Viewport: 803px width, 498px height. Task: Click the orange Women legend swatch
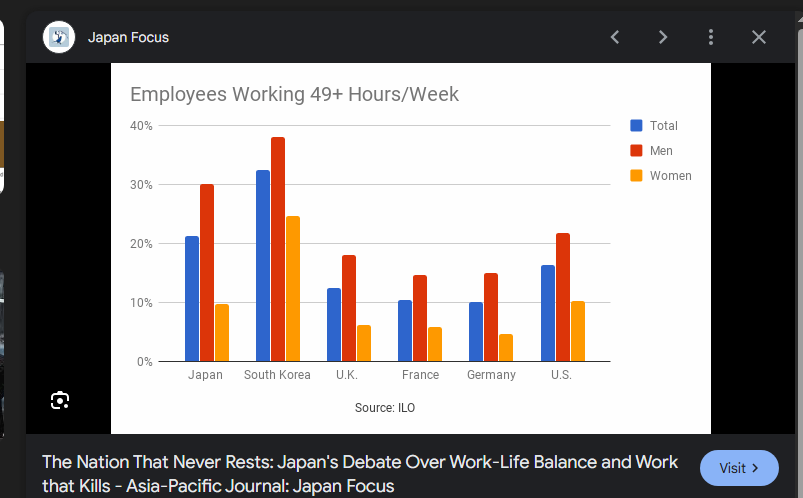[636, 176]
